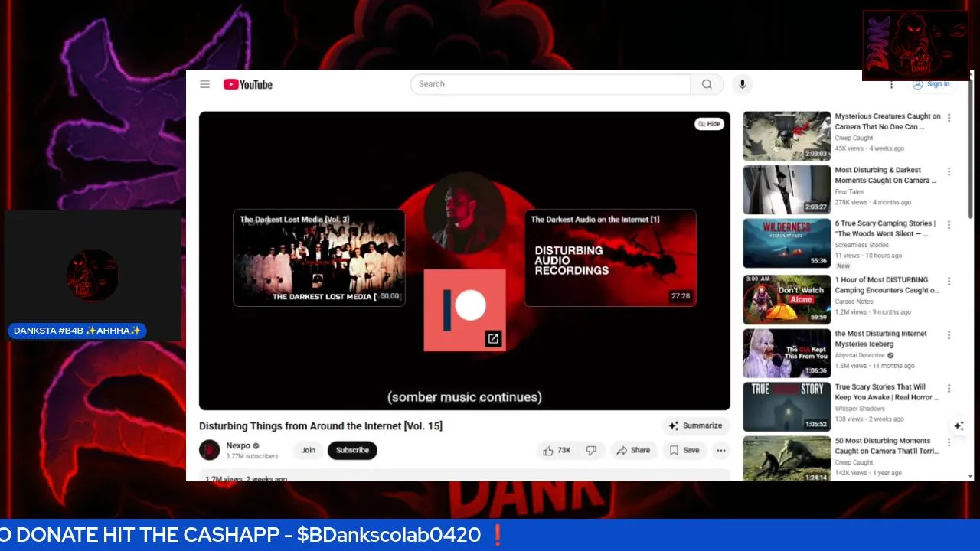This screenshot has width=980, height=551.
Task: Hide the end screen cards
Action: (x=709, y=124)
